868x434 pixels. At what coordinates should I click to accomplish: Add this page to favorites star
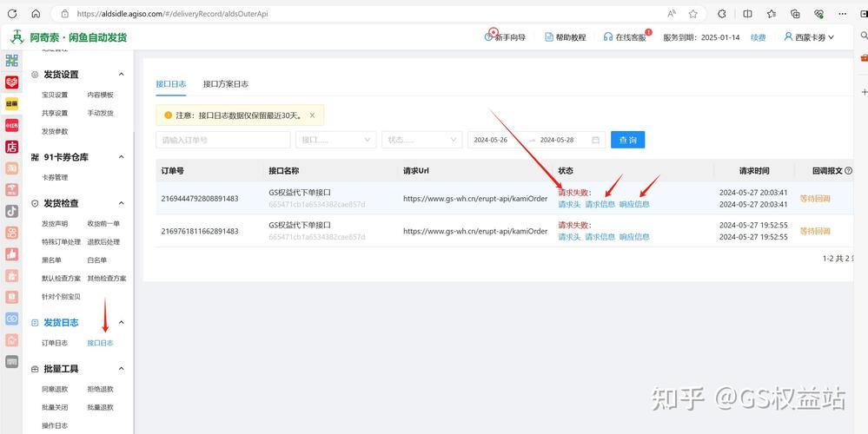click(x=692, y=14)
